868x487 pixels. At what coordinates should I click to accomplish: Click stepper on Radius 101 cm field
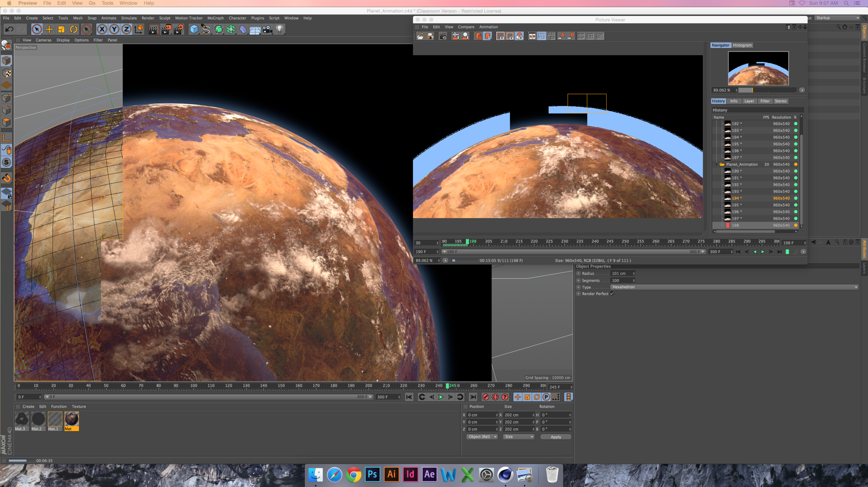pyautogui.click(x=634, y=273)
